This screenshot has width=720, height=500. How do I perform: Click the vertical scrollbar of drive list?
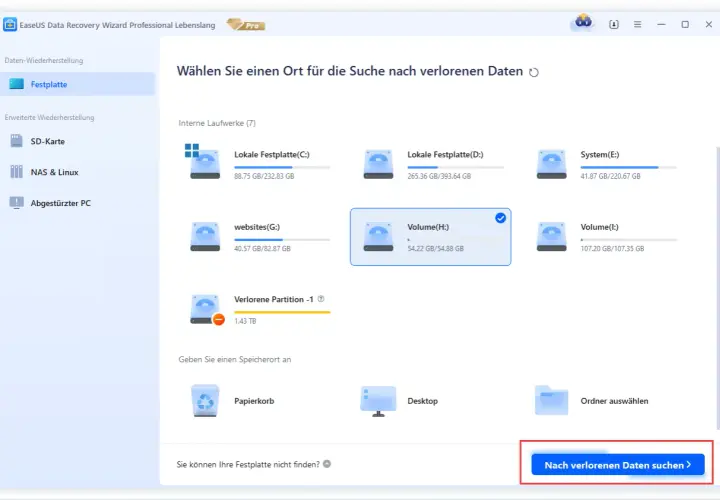[x=718, y=288]
